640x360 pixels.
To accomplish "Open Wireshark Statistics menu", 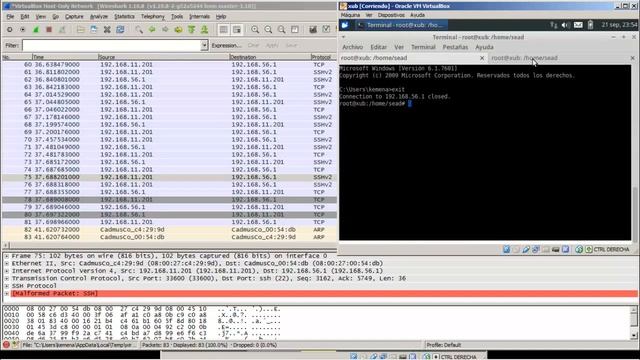I will (x=124, y=16).
